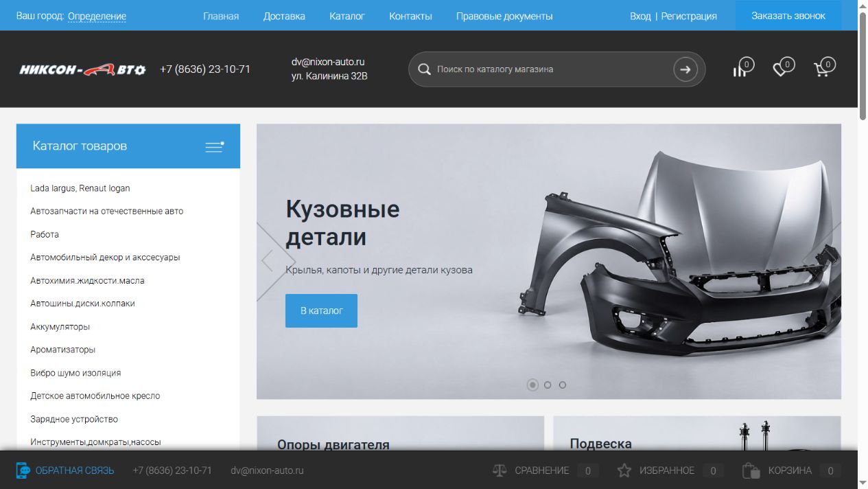
Task: Click the magnifier icon in search bar
Action: tap(425, 69)
